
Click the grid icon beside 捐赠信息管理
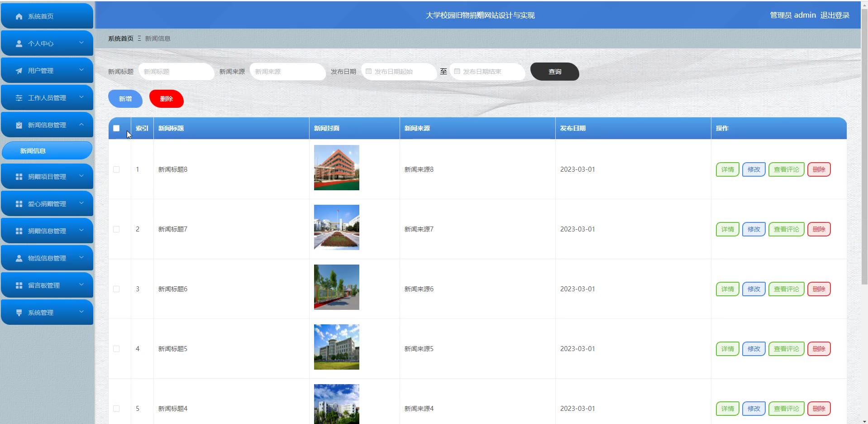19,231
